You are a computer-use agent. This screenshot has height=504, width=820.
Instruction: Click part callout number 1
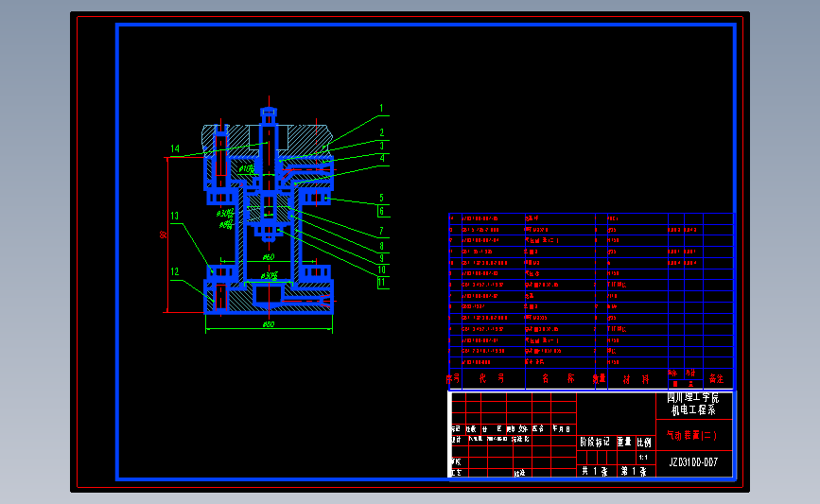(x=381, y=108)
